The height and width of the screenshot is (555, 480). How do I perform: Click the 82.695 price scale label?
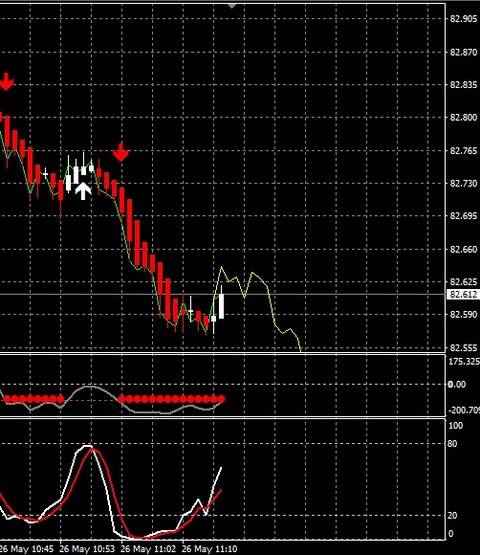[463, 216]
